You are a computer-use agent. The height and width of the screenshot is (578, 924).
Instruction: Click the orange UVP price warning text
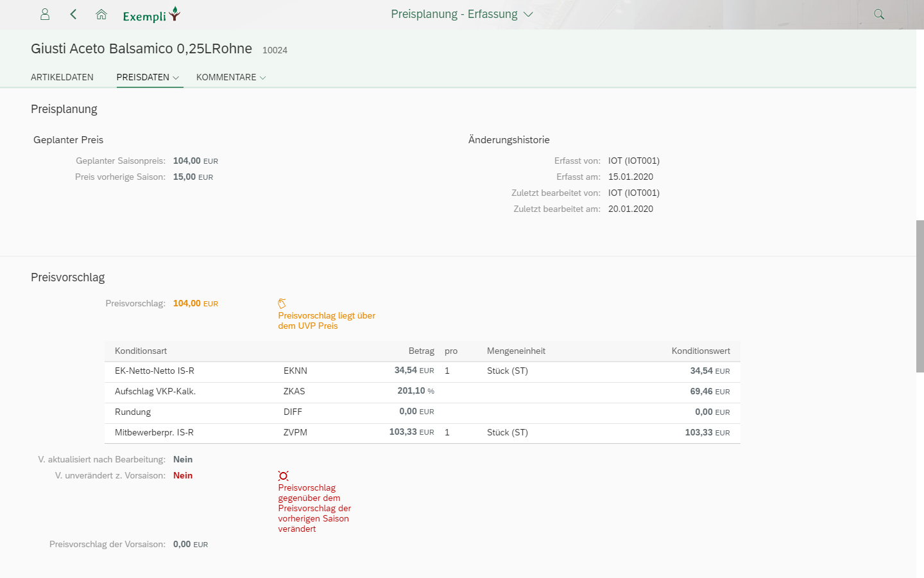[x=326, y=320]
